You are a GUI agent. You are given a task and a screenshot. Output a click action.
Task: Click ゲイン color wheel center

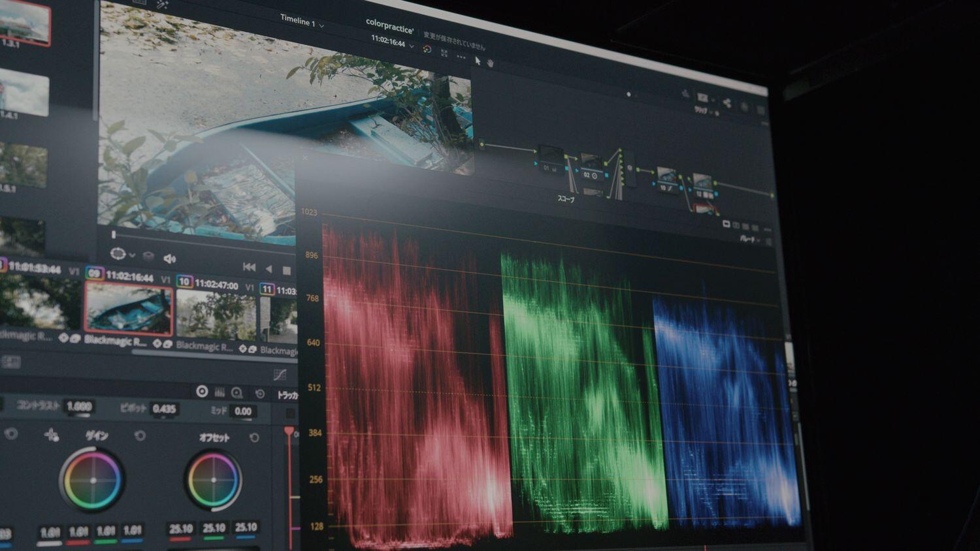(x=93, y=480)
